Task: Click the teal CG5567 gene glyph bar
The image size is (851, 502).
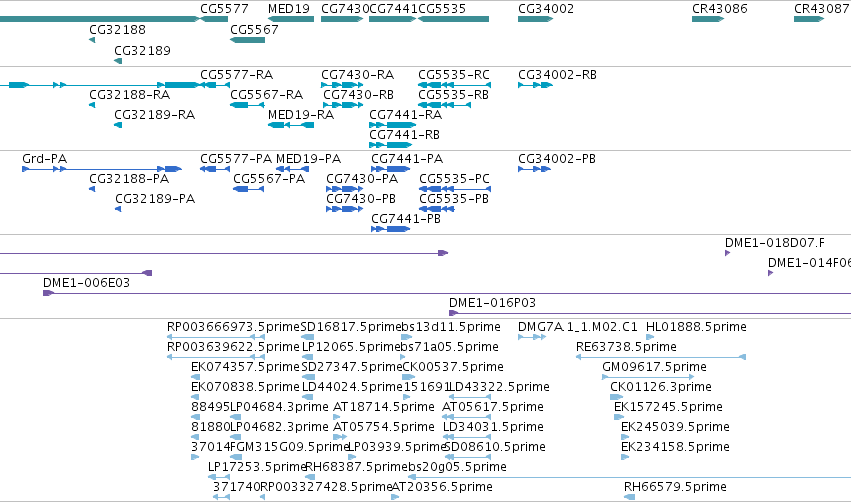Action: click(247, 40)
